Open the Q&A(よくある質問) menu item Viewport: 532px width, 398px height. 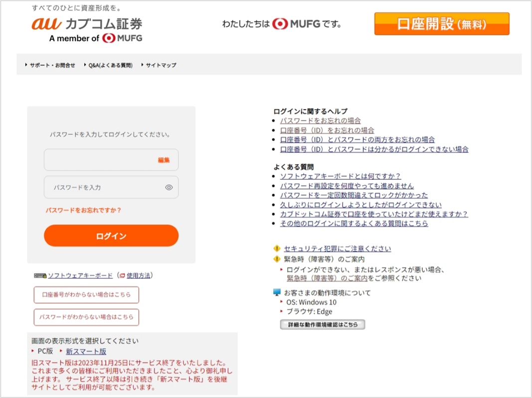point(110,65)
